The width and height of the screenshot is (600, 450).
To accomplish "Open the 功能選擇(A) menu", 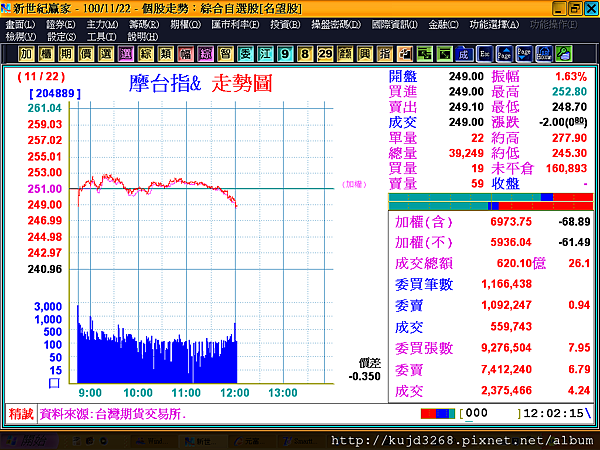I will click(494, 25).
